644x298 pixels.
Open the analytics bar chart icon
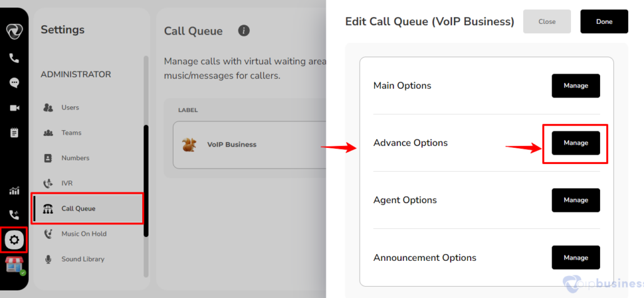point(14,190)
